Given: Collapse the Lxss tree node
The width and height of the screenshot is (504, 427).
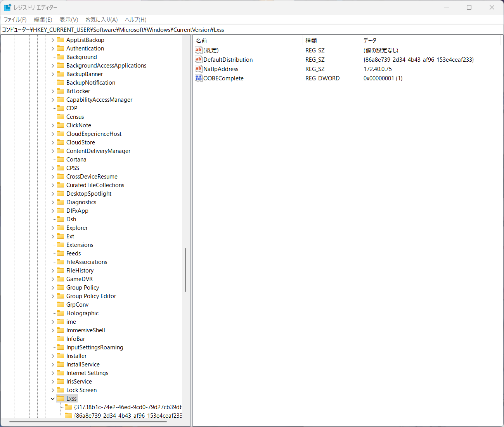Looking at the screenshot, I should (x=53, y=399).
